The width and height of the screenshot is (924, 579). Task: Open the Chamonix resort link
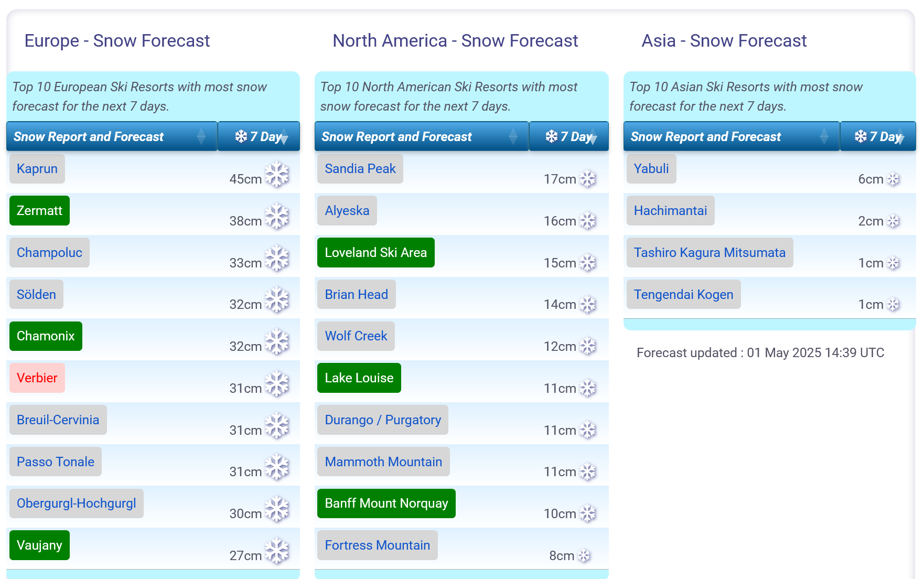[x=46, y=336]
